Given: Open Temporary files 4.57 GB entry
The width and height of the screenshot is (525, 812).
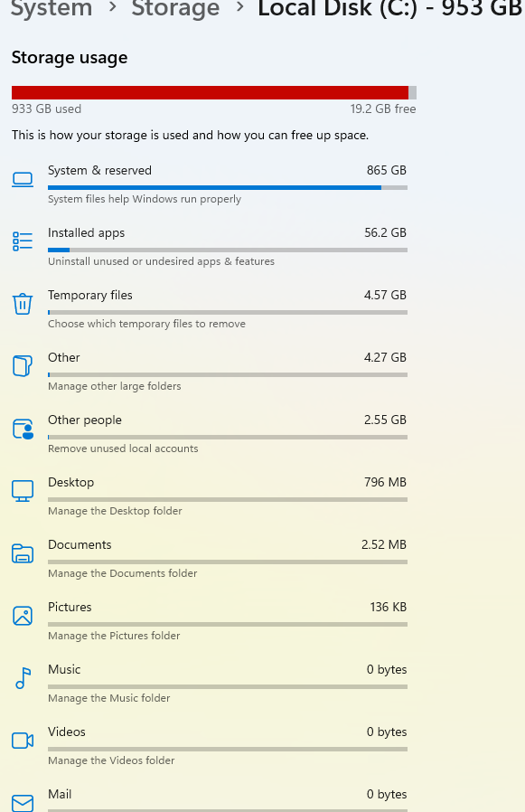Looking at the screenshot, I should 228,308.
